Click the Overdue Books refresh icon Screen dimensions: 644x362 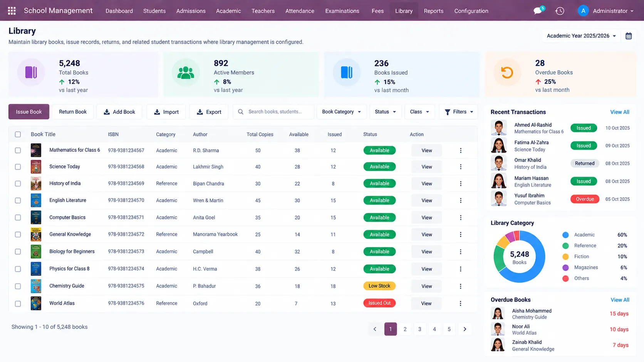(507, 72)
